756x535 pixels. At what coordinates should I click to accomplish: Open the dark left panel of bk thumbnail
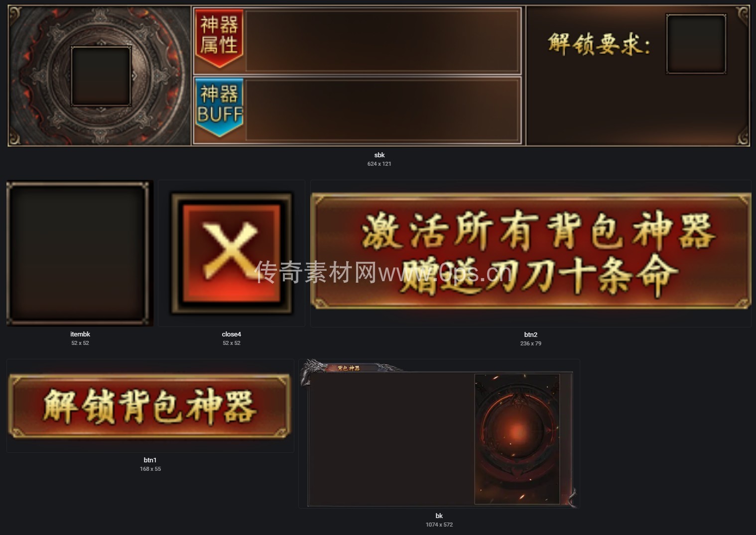(x=391, y=439)
